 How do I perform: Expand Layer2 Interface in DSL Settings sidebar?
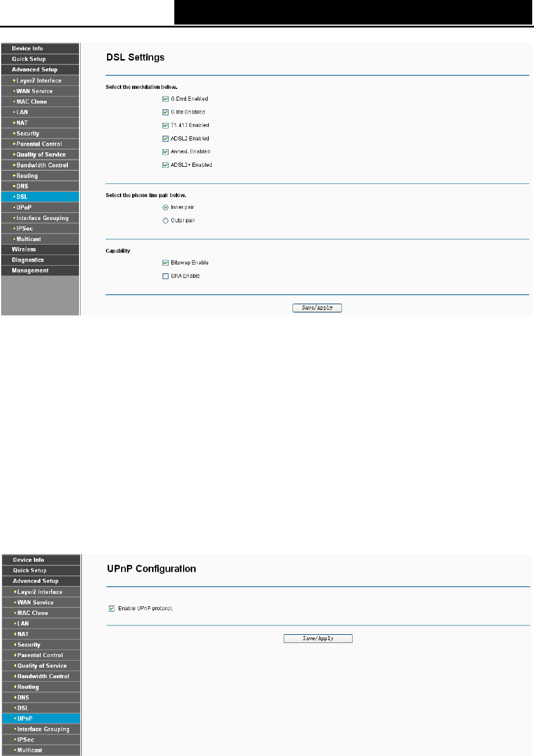[x=40, y=80]
